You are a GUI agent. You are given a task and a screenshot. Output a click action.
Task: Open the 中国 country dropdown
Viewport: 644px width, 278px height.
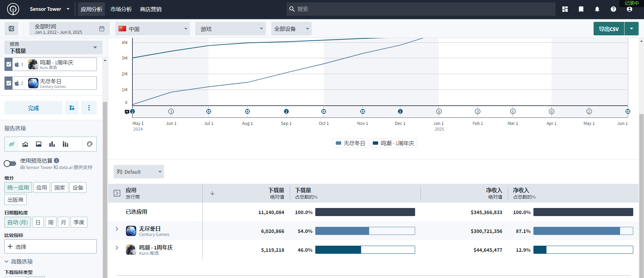pos(153,29)
